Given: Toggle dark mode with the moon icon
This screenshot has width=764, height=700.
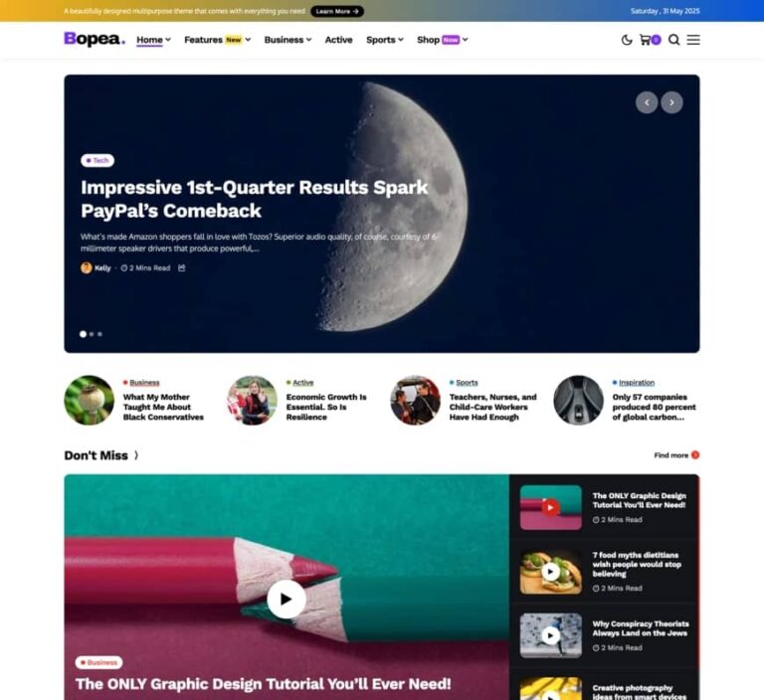Looking at the screenshot, I should [x=627, y=40].
